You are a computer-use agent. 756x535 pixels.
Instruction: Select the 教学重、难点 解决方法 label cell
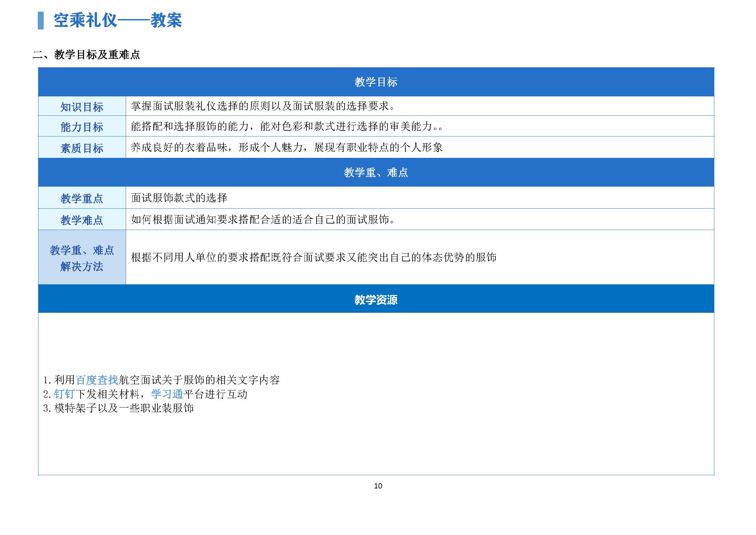[82, 257]
